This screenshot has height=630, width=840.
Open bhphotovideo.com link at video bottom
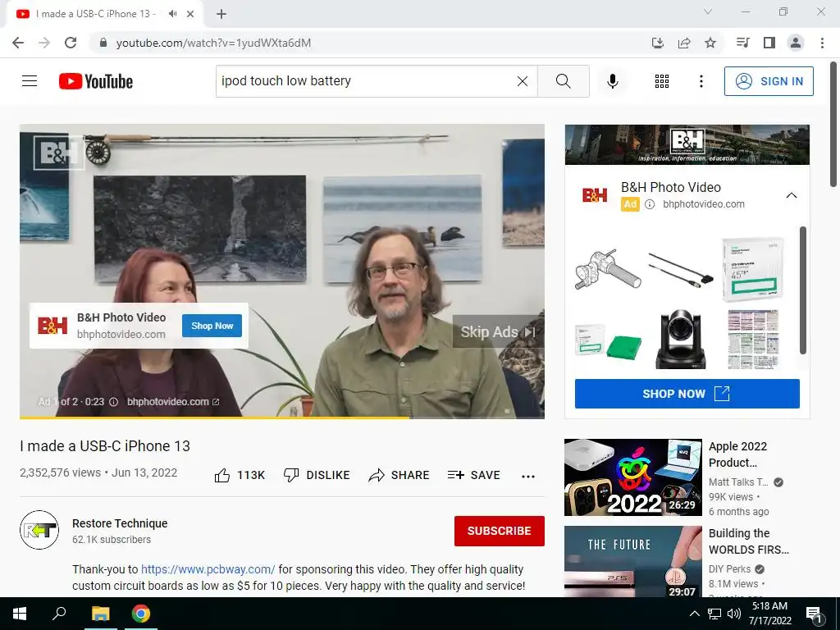point(172,402)
